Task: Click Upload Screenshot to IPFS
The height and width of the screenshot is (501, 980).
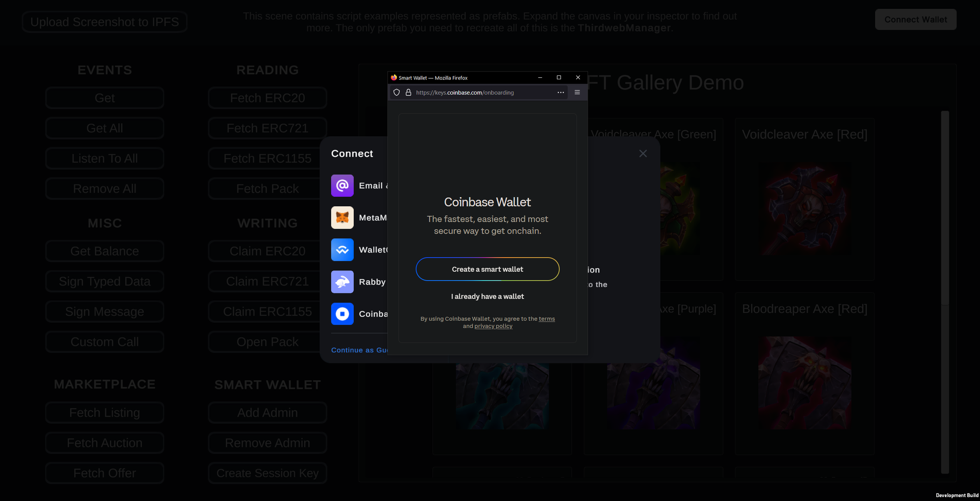Action: (x=104, y=22)
